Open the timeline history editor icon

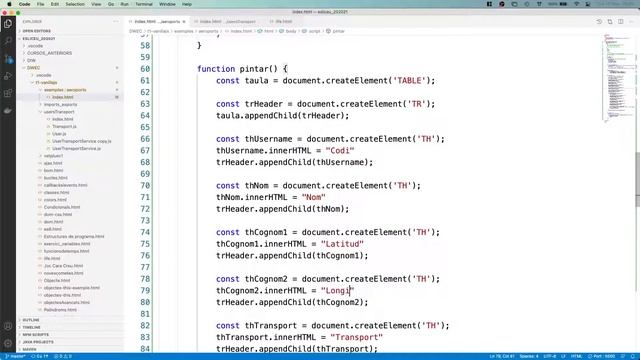(x=599, y=22)
